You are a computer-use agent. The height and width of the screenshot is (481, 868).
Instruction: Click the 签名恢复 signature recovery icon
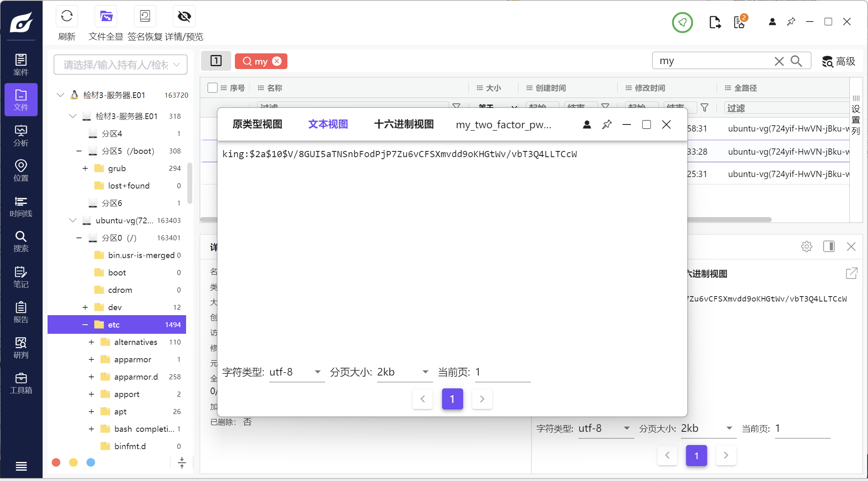pyautogui.click(x=145, y=16)
